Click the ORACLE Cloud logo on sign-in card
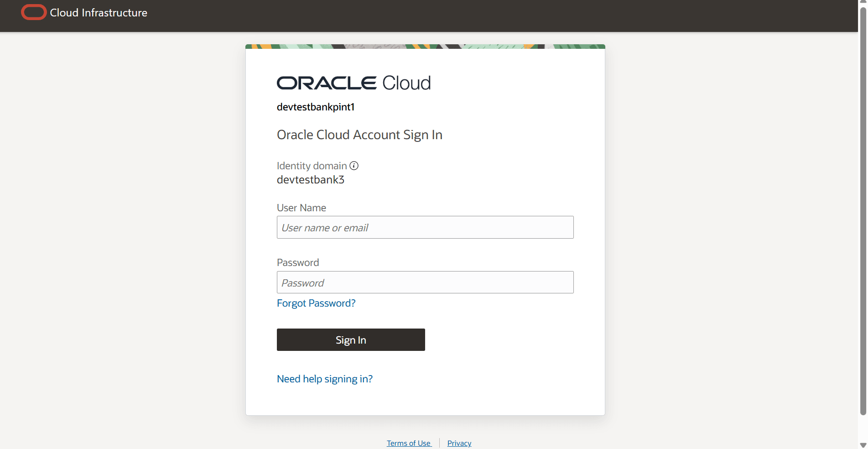868x449 pixels. coord(353,83)
